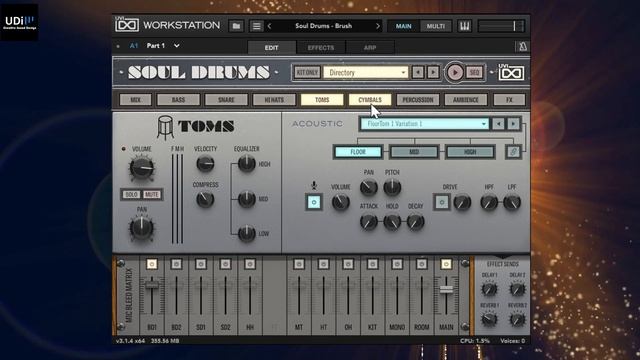This screenshot has width=640, height=360.
Task: Mute the Toms with MUTE button
Action: click(151, 195)
